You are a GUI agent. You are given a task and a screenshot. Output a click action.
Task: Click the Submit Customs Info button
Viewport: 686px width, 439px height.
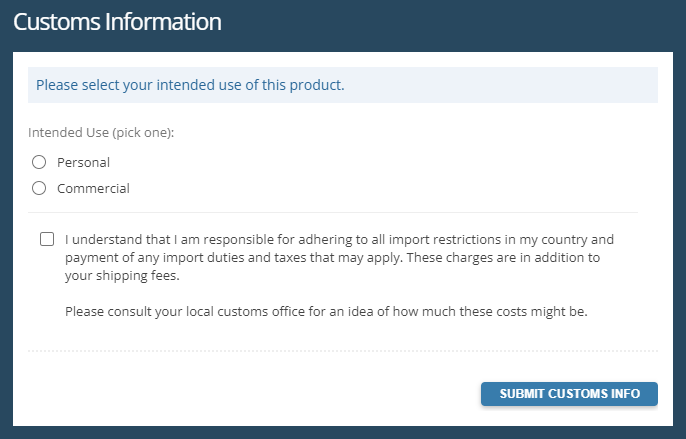point(569,393)
